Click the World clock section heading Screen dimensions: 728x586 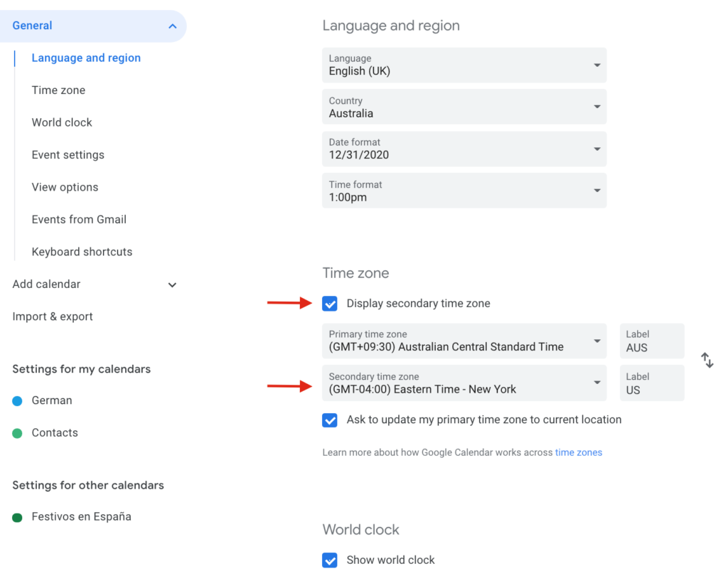360,530
